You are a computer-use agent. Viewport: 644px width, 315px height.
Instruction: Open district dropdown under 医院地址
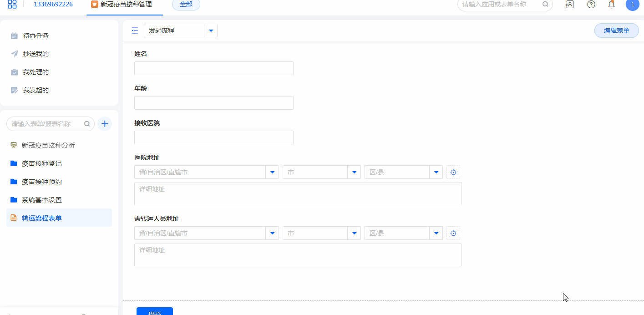pyautogui.click(x=436, y=172)
